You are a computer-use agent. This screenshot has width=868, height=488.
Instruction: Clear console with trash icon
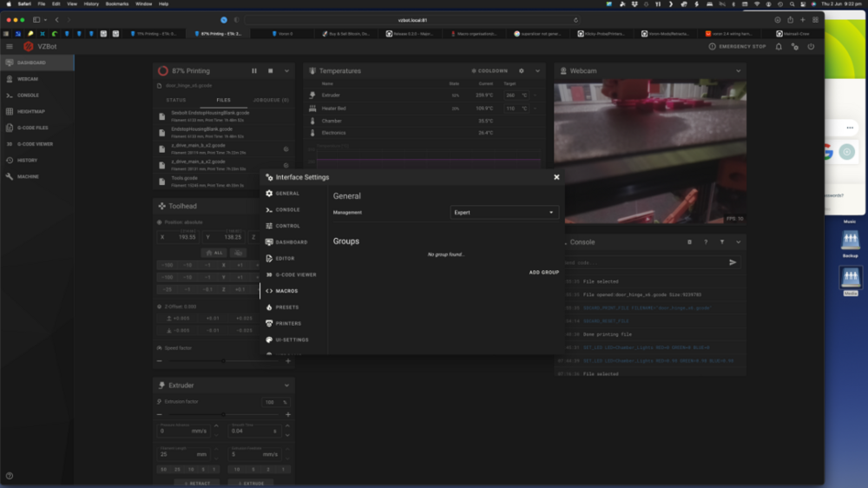(x=689, y=242)
